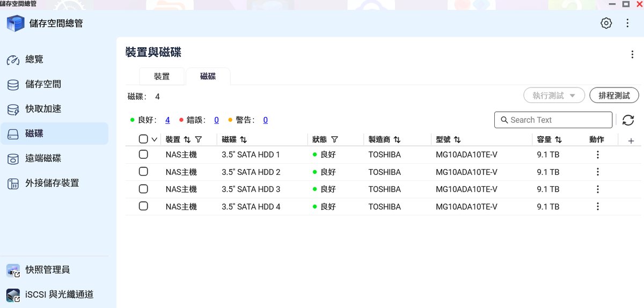The height and width of the screenshot is (308, 644).
Task: Open 外接儲存裝置 external storage section
Action: pyautogui.click(x=52, y=183)
